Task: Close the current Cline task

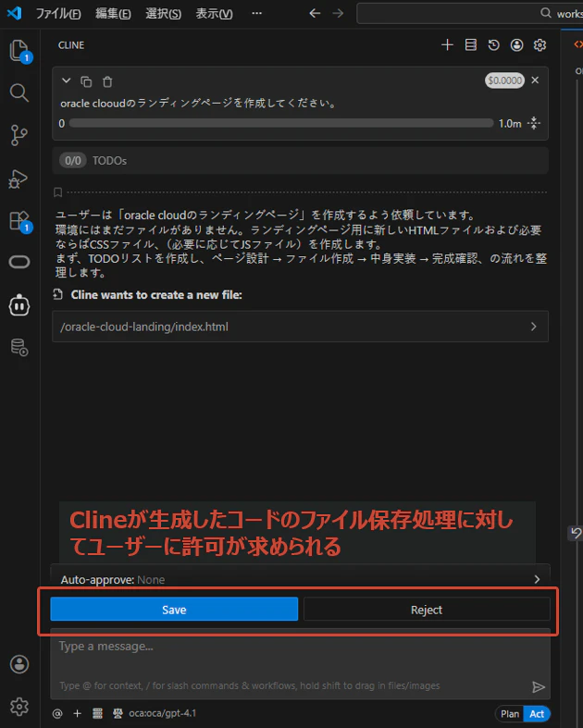Action: [x=535, y=80]
